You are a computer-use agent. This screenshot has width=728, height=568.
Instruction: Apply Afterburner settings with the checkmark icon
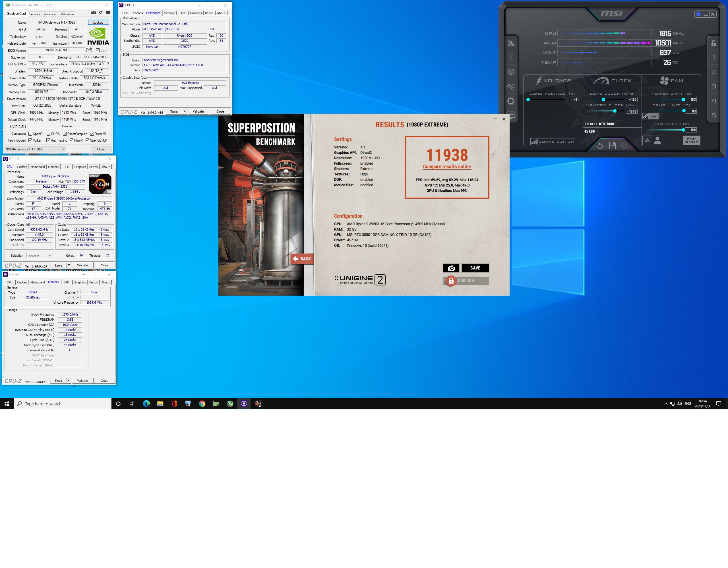(x=624, y=146)
